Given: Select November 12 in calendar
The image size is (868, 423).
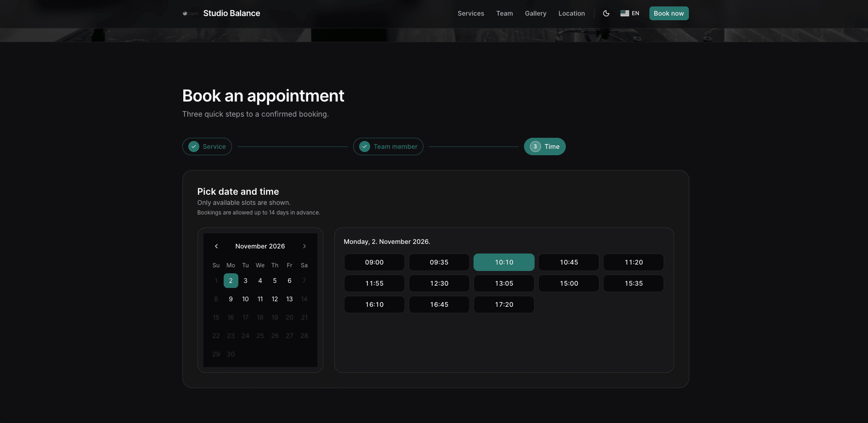Looking at the screenshot, I should (275, 299).
